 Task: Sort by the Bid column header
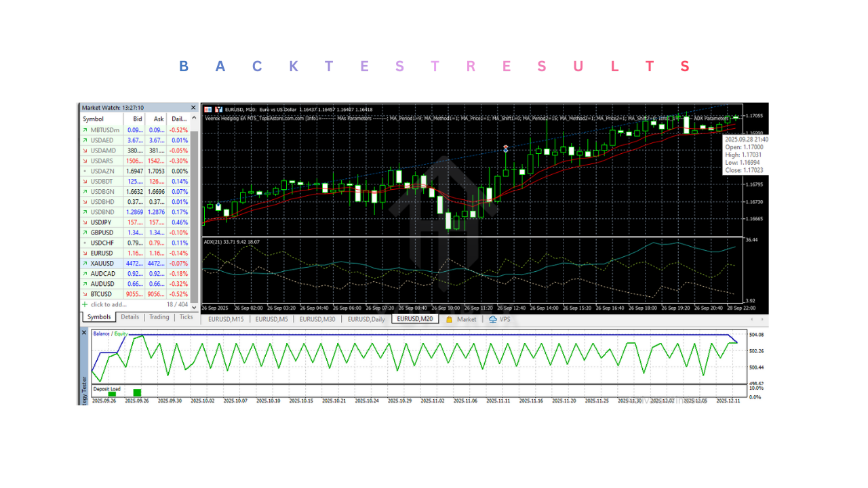pos(138,119)
